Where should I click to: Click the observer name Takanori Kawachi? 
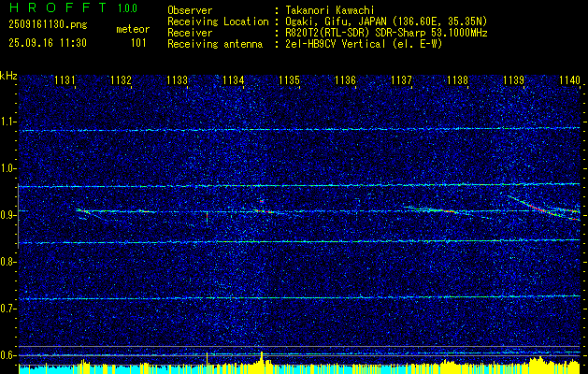tap(330, 10)
